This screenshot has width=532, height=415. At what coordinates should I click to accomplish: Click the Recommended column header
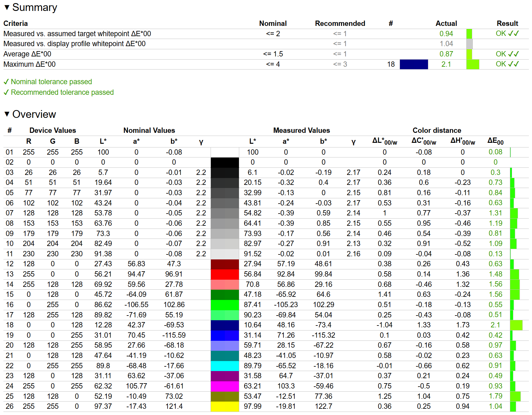pos(340,23)
